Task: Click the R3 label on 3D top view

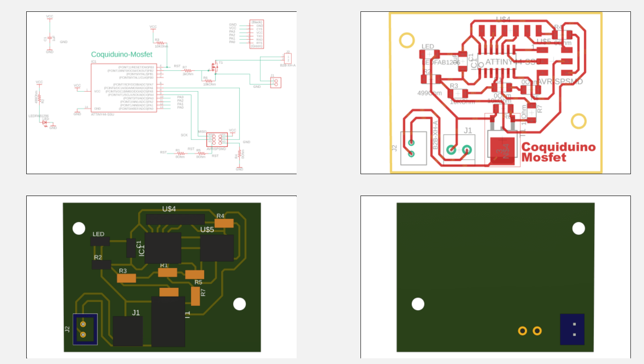Action: tap(122, 271)
